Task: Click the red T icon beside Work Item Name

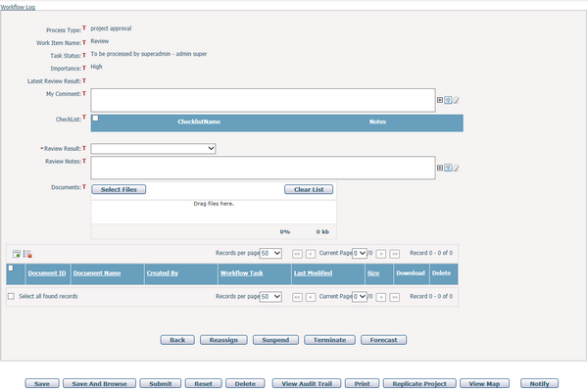Action: [84, 42]
